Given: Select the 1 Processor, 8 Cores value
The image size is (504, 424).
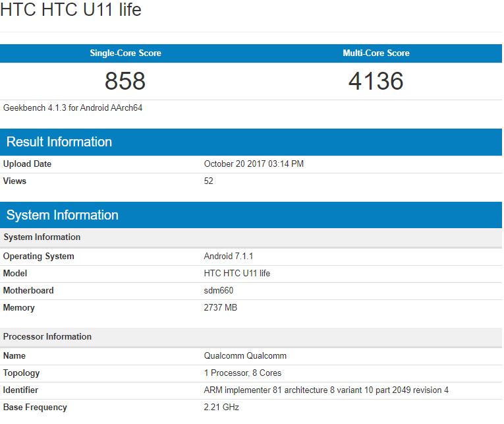Looking at the screenshot, I should pyautogui.click(x=242, y=373).
